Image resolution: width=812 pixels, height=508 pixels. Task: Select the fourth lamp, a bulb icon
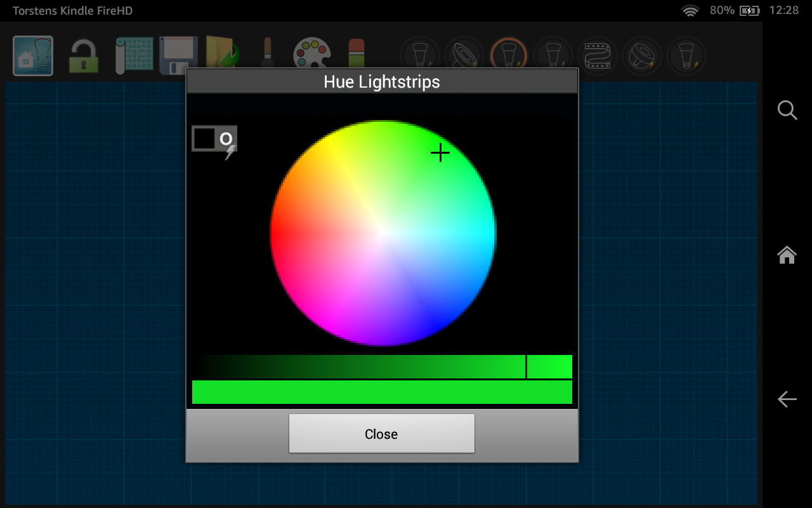pos(553,55)
